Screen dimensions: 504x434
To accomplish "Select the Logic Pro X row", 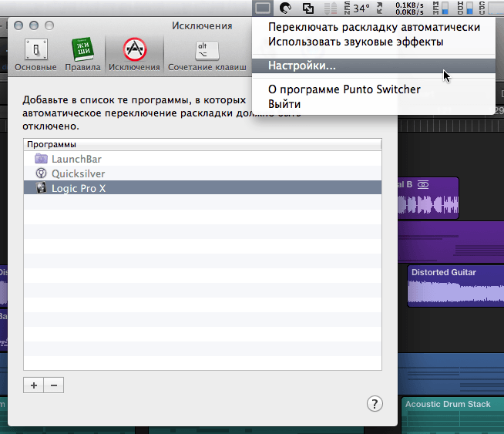I will 203,188.
